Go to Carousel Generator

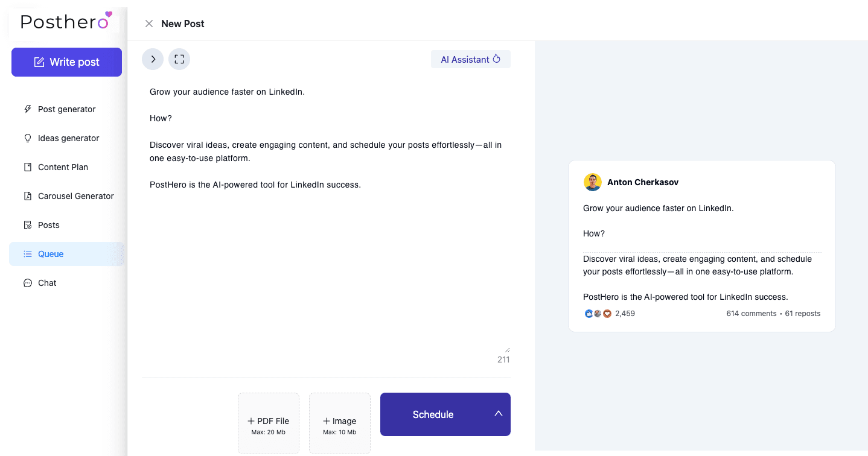(x=75, y=196)
